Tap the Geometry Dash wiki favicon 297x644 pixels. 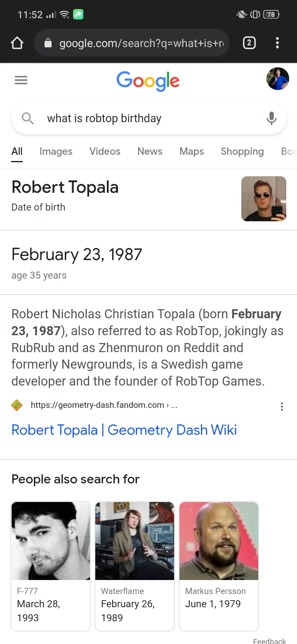[17, 405]
